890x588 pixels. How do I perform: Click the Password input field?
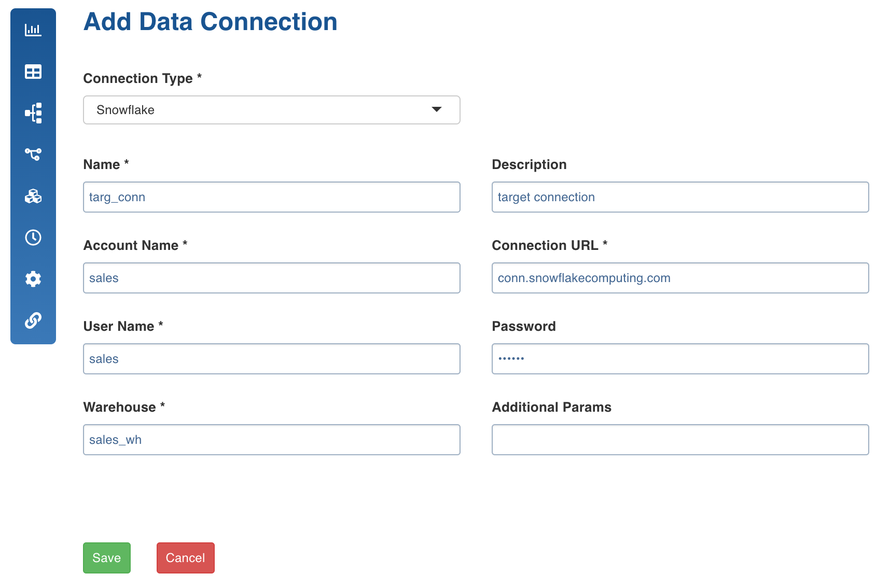[680, 359]
